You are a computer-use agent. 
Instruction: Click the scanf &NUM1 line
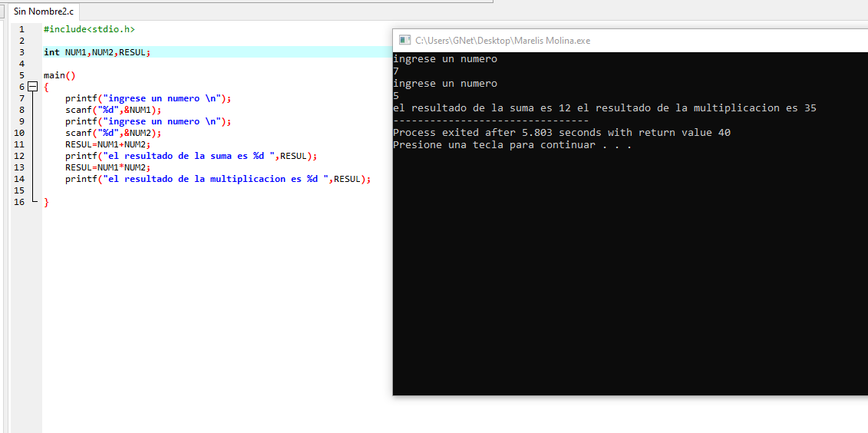click(113, 110)
